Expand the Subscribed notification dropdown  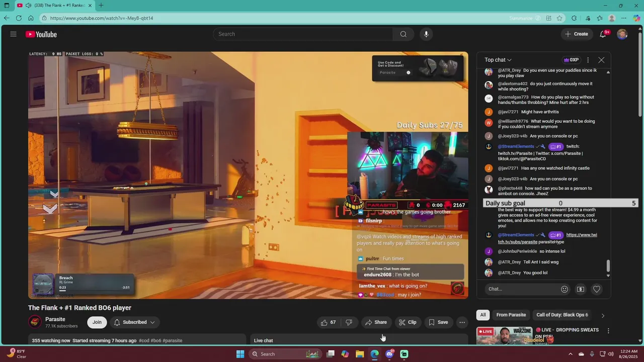coord(134,322)
